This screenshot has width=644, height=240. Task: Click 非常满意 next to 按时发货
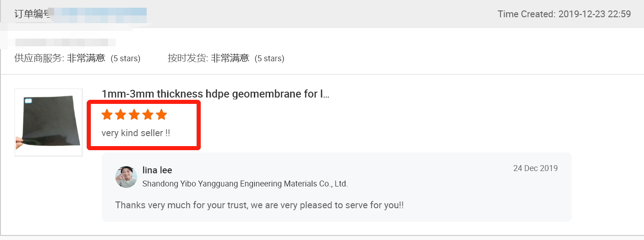pyautogui.click(x=230, y=58)
